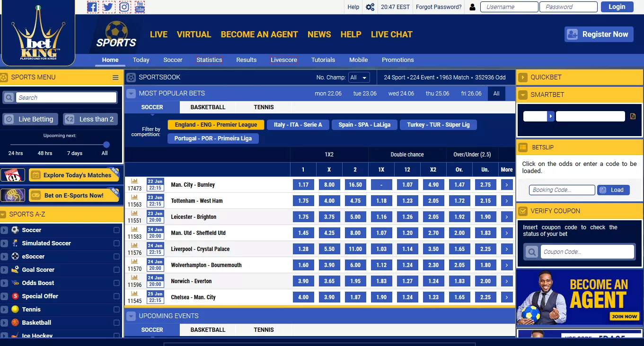Screen dimensions: 644x346
Task: Click the settings gear beside Help
Action: pos(370,7)
